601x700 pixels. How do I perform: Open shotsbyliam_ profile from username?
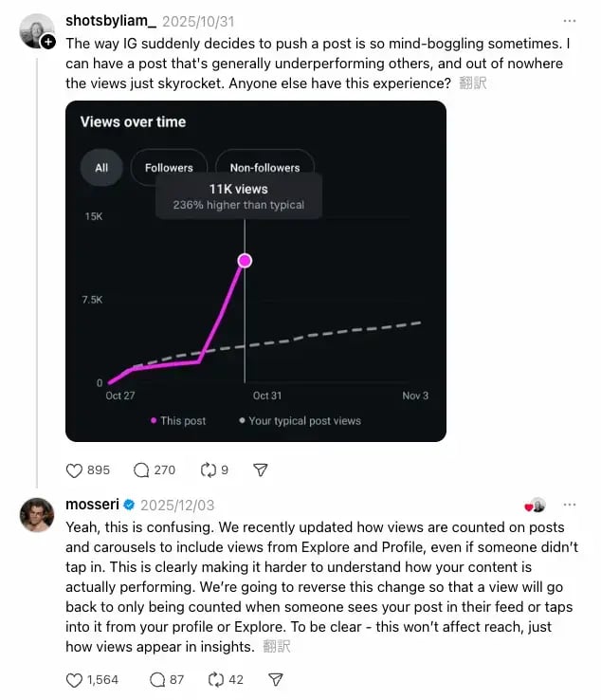[x=111, y=20]
